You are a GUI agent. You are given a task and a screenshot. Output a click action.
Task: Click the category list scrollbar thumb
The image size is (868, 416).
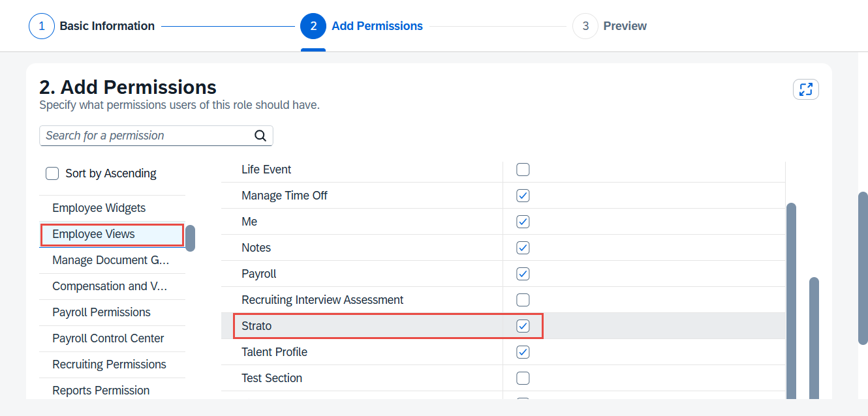[190, 238]
